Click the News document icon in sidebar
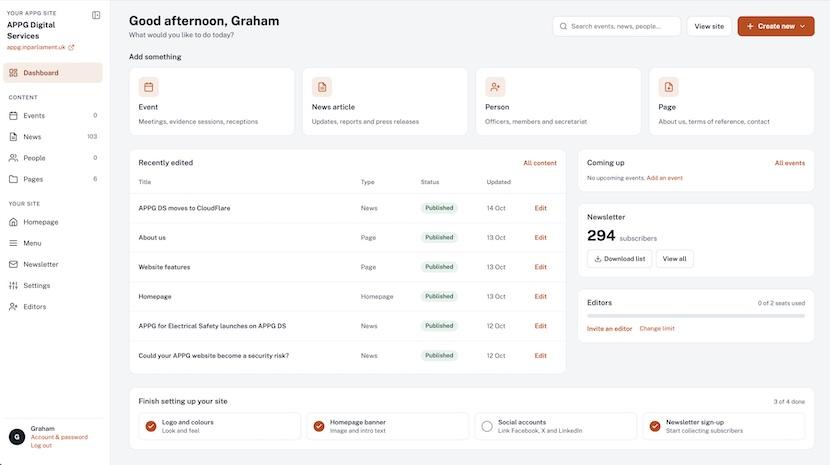 pos(13,137)
